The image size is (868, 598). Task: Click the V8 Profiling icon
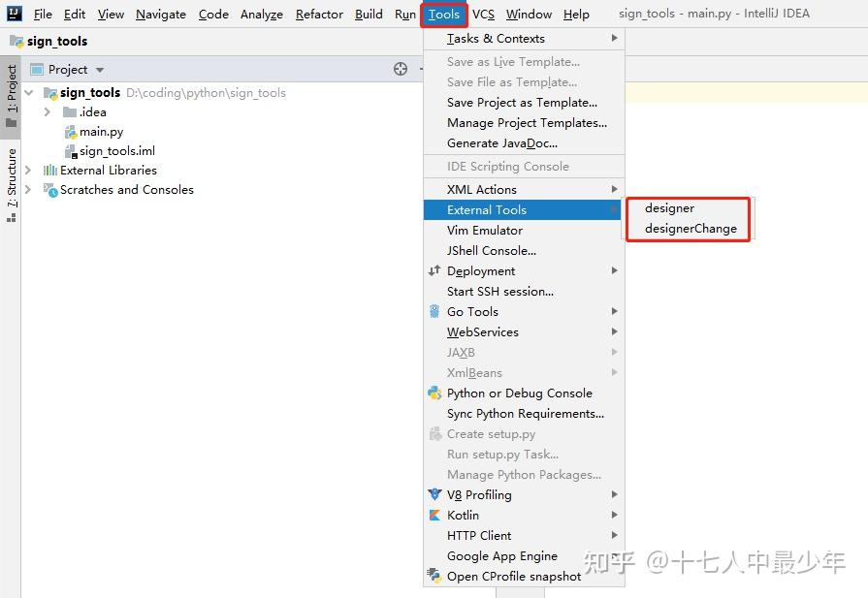[434, 494]
